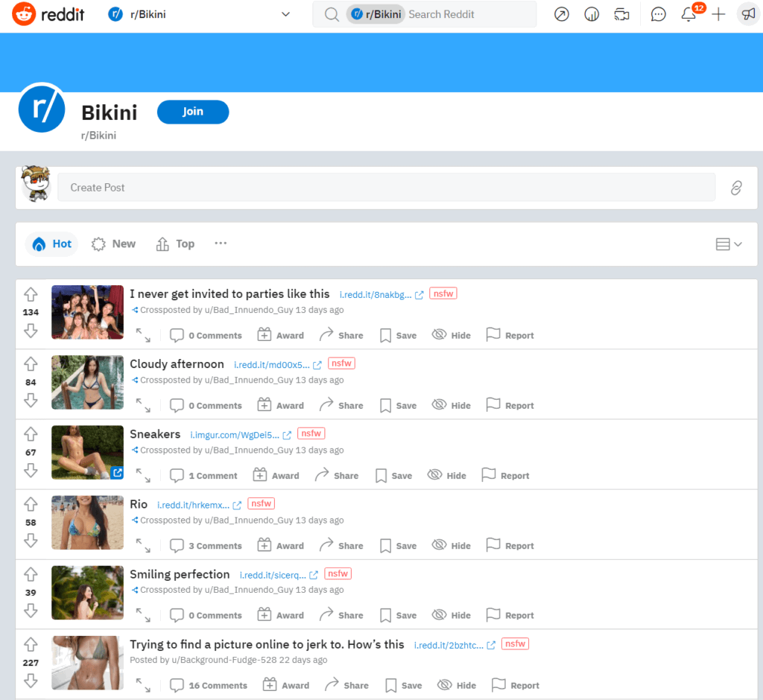The image size is (763, 700).
Task: Click the Create Post input field
Action: 387,188
